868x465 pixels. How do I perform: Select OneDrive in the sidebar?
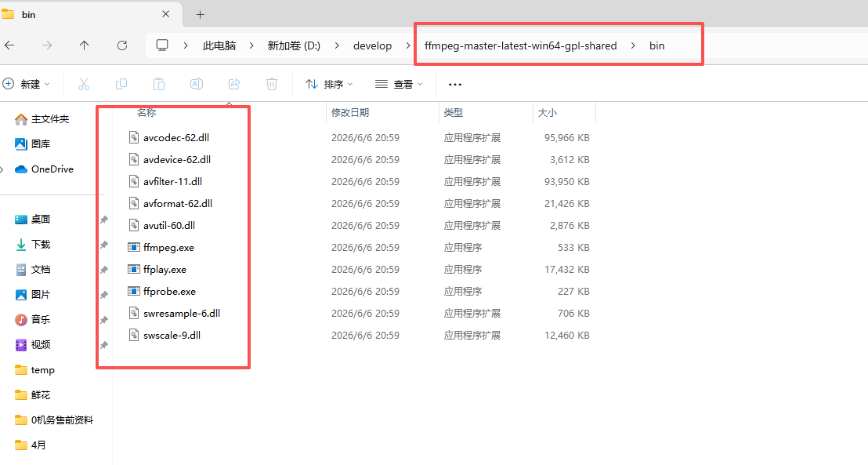[x=45, y=169]
